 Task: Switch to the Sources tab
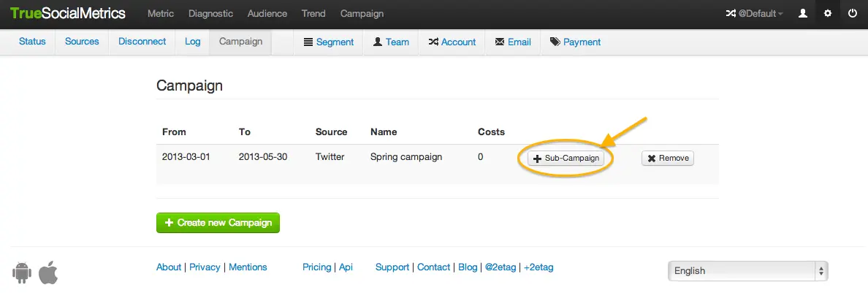(x=82, y=42)
